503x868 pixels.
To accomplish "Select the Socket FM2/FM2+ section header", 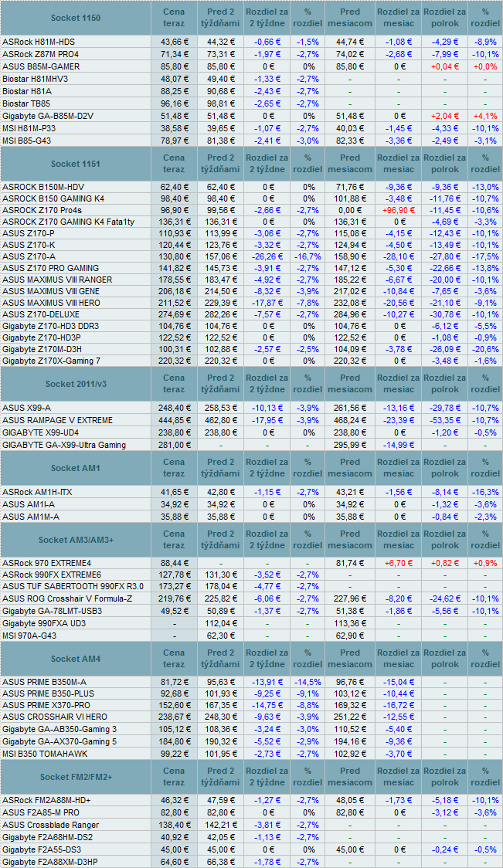I will [x=76, y=777].
